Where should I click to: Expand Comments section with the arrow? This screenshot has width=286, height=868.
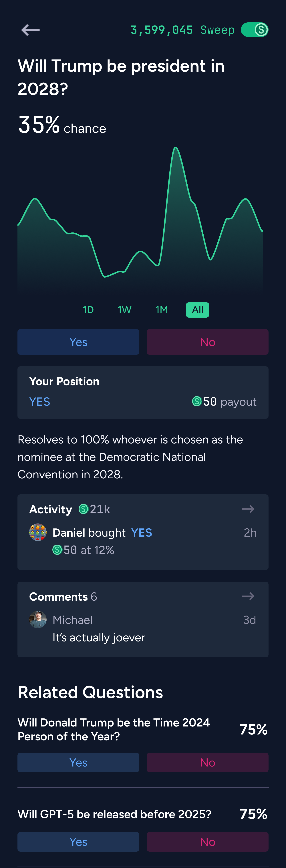248,596
